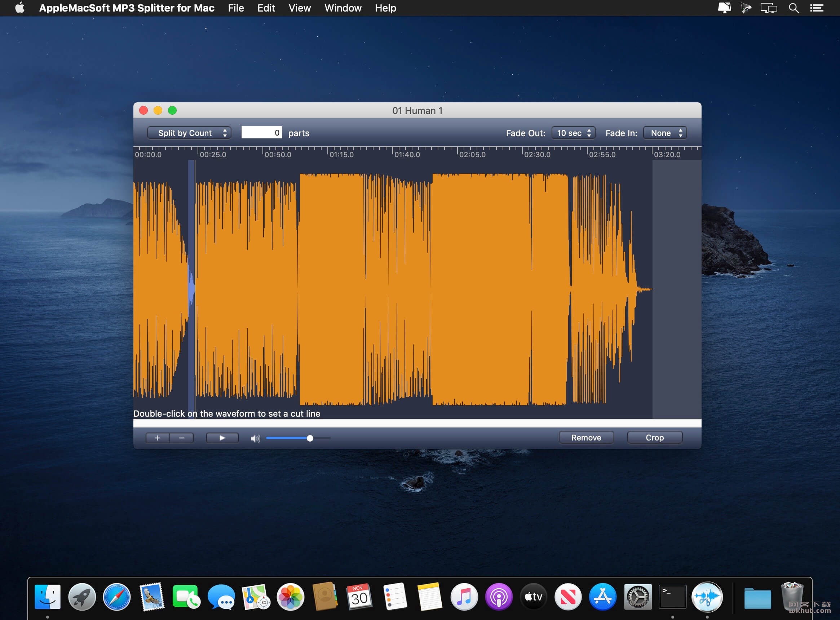Open the Split by Count dropdown
Screen dimensions: 840x620
(189, 133)
